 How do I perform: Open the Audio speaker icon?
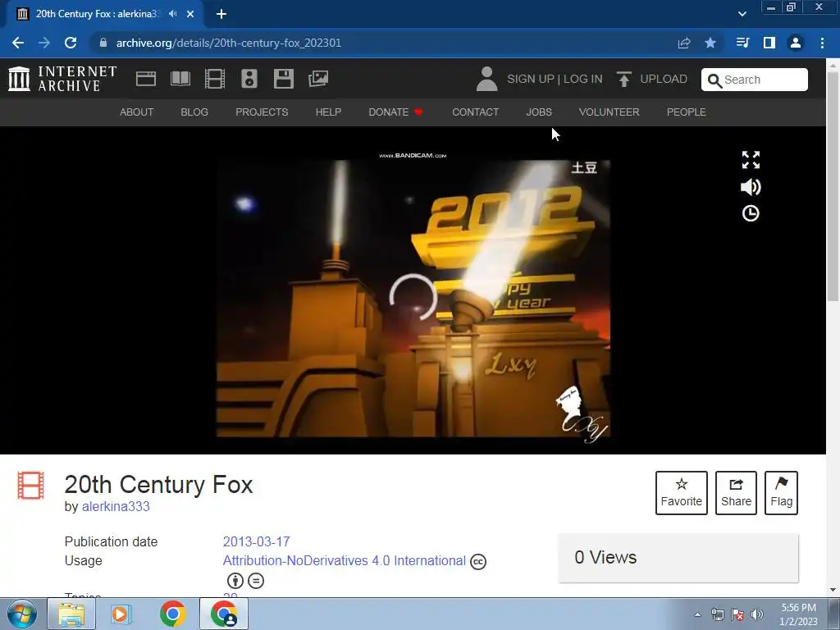coord(249,79)
